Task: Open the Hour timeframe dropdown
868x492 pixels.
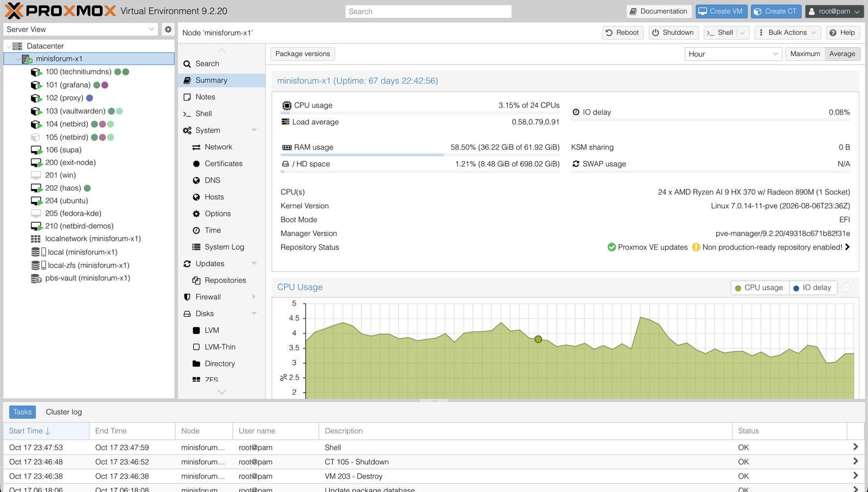Action: click(x=775, y=54)
